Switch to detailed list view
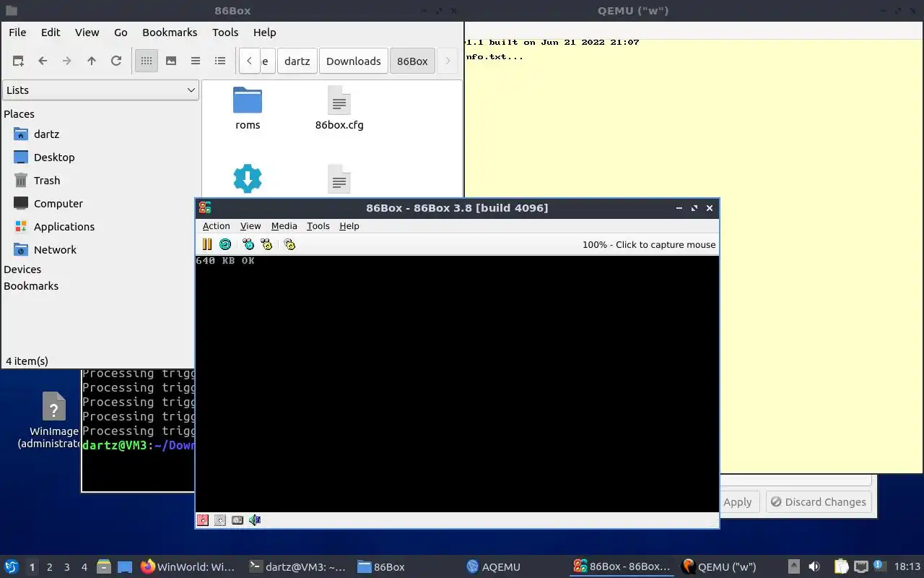Screen dimensions: 924x578 coord(220,61)
